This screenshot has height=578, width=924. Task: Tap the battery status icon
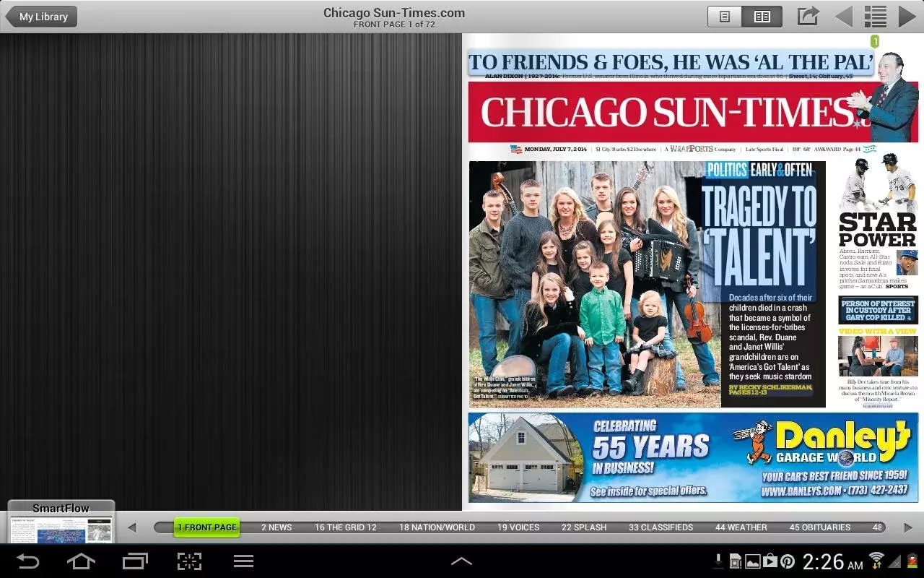pos(912,561)
